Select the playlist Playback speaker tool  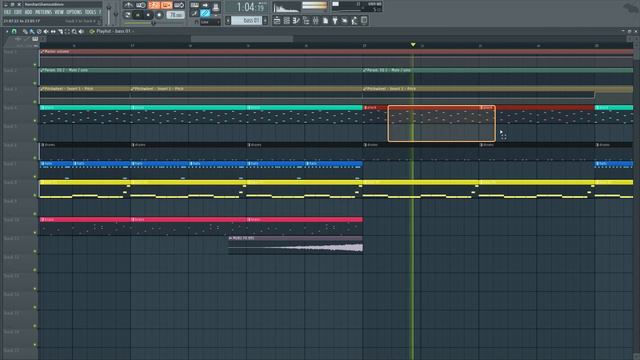pos(81,31)
